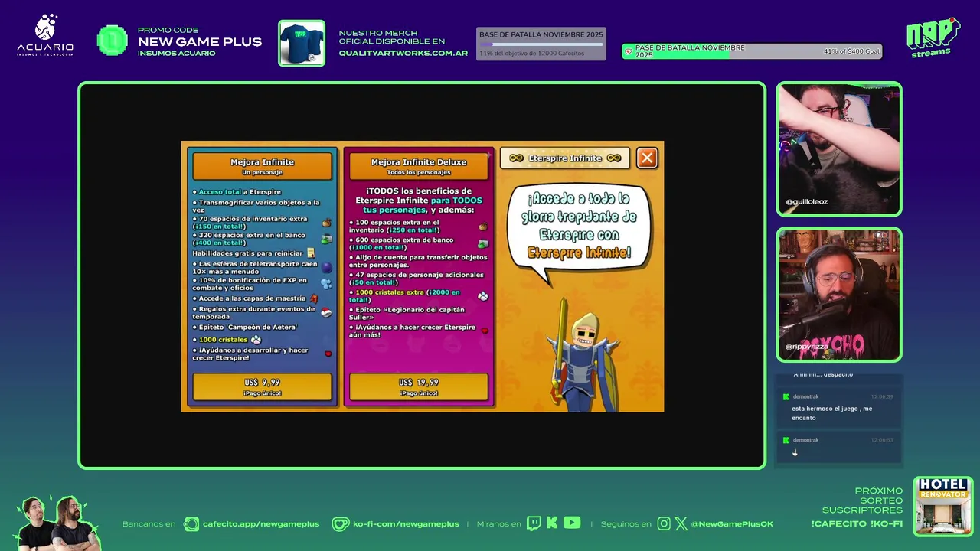Click the Pase de Batalla Noviembre 2025 goal bar
Image resolution: width=980 pixels, height=551 pixels.
click(x=752, y=51)
